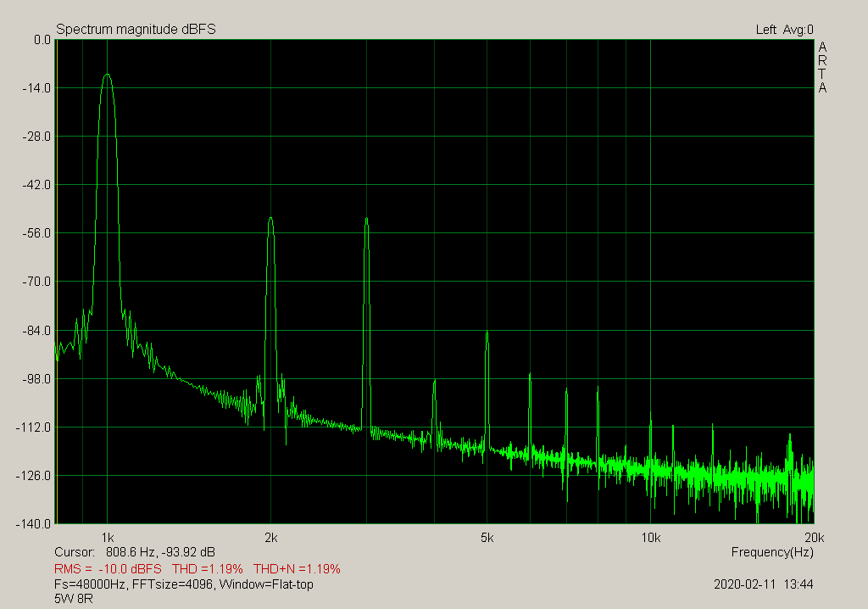Click the 'THD+N =1.19%' value
Screen dimensions: 868x609
click(x=297, y=569)
